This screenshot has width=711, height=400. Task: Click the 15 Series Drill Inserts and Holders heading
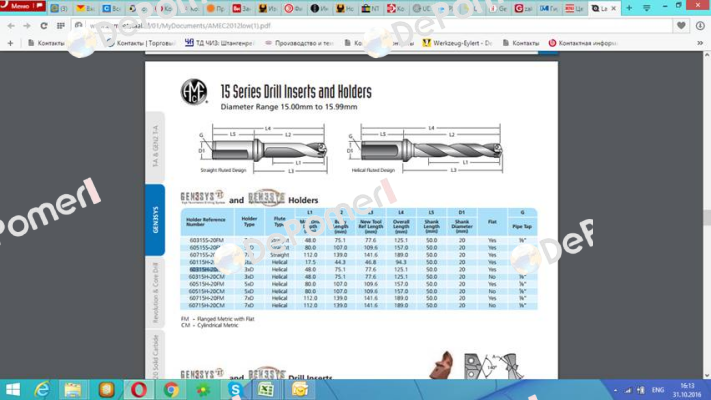pyautogui.click(x=296, y=92)
